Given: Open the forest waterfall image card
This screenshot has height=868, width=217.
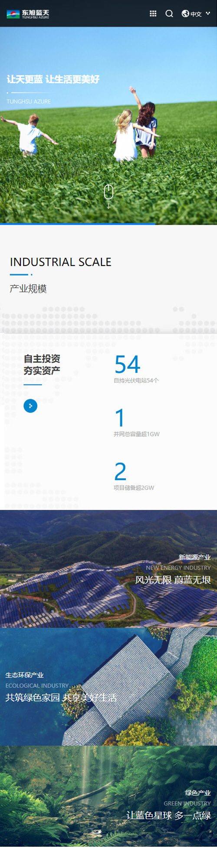Looking at the screenshot, I should click(x=108, y=796).
